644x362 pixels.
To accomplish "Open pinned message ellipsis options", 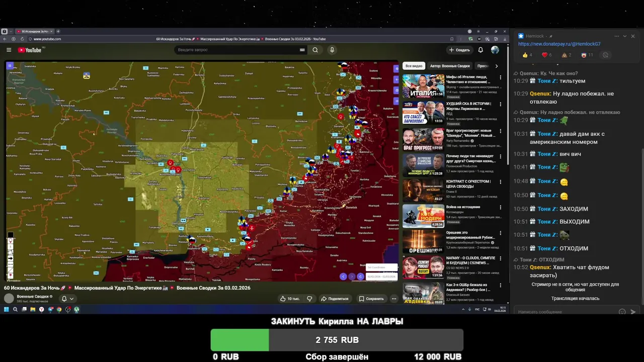I will click(x=616, y=36).
